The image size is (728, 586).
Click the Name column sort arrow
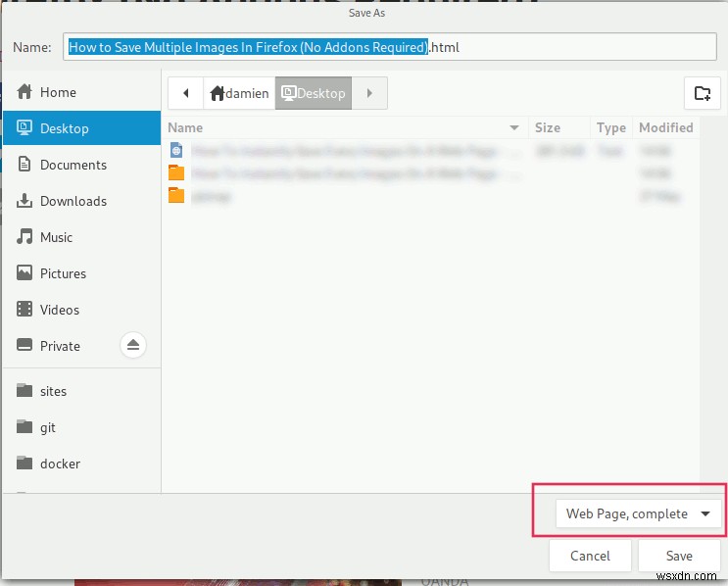(514, 127)
